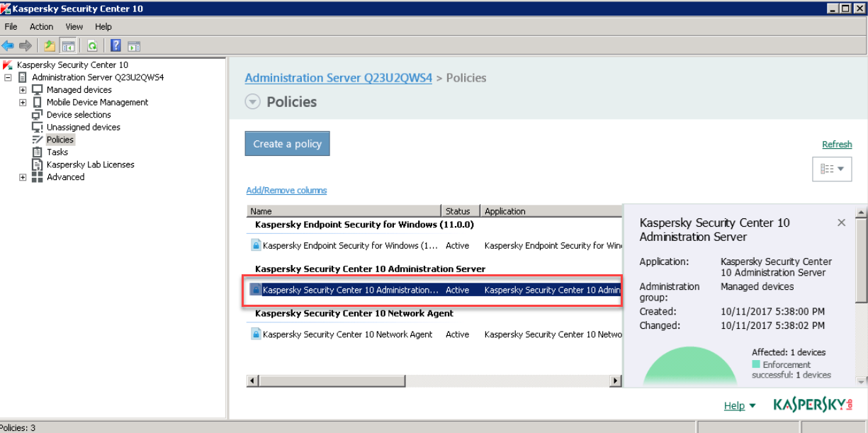Click the green Refresh toolbar icon

tap(92, 46)
